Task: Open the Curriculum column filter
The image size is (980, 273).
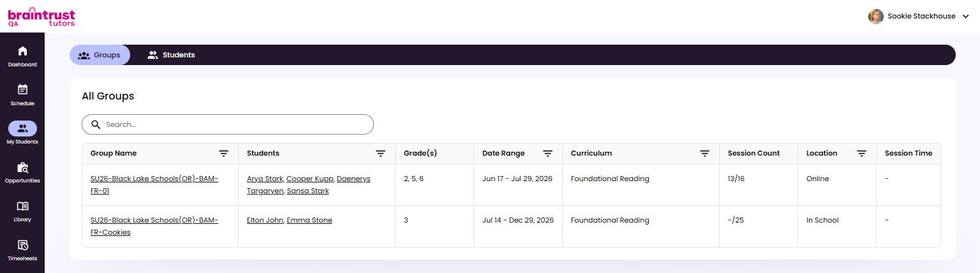Action: coord(705,154)
